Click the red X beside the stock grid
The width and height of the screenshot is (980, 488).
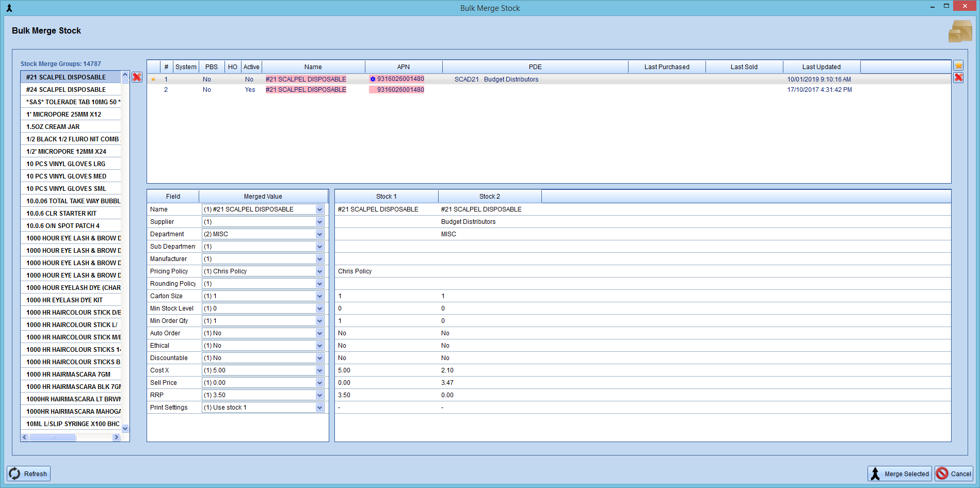[x=958, y=77]
